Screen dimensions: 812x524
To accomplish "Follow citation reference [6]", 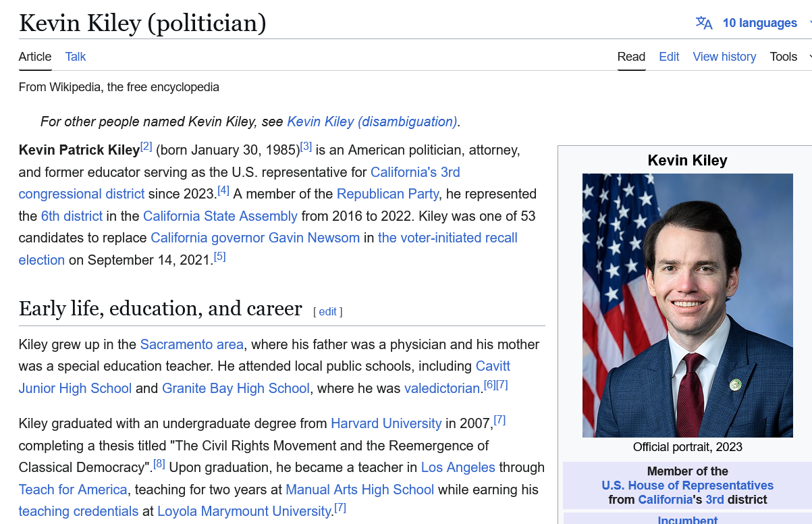I will [489, 385].
